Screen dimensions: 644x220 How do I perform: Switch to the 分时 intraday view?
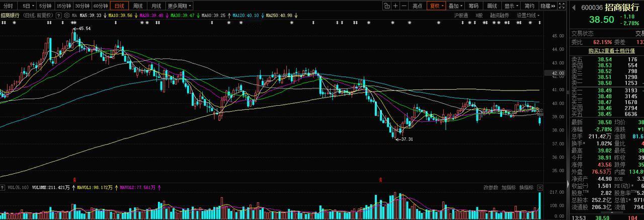point(9,6)
